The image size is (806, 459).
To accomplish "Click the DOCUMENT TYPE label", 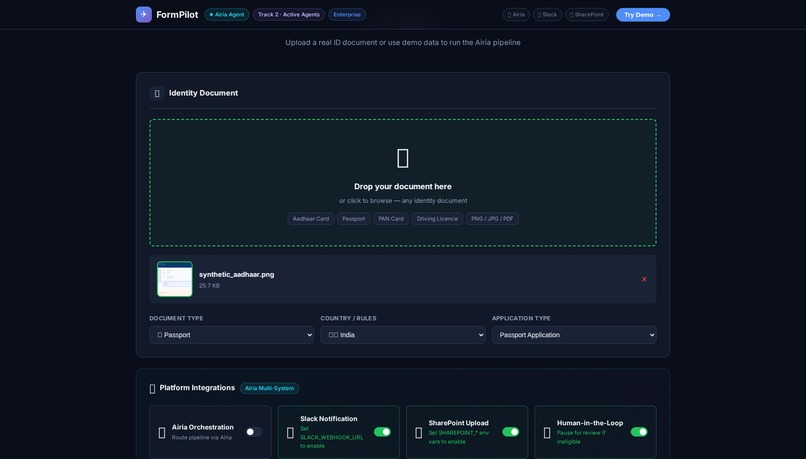I will point(176,318).
